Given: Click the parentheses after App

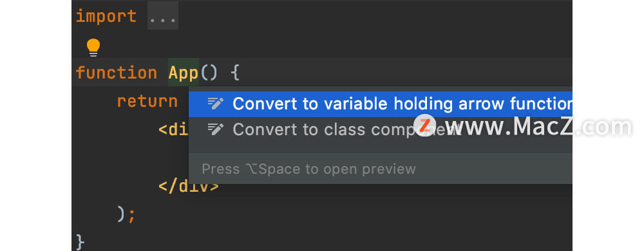Looking at the screenshot, I should pos(209,73).
